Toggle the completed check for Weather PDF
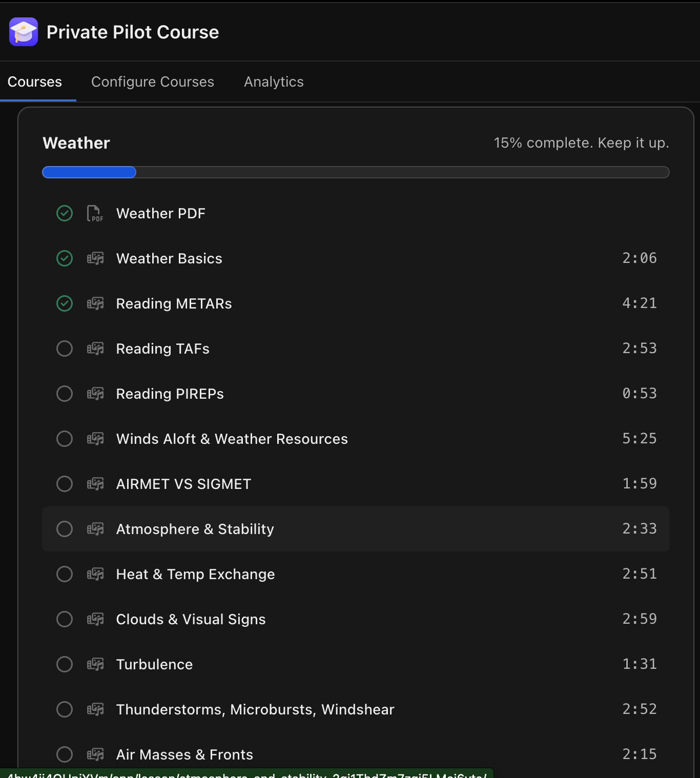700x778 pixels. click(65, 213)
